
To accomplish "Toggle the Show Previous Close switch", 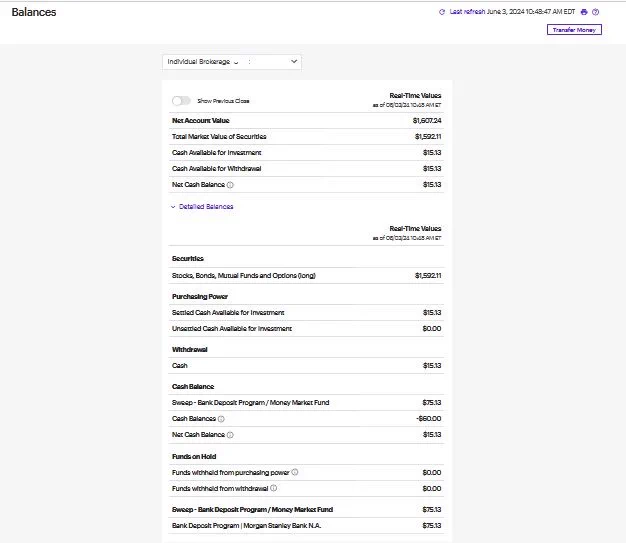I will point(181,101).
